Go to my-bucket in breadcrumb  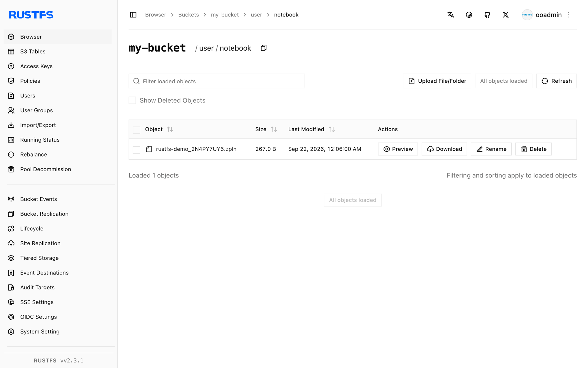(x=225, y=15)
